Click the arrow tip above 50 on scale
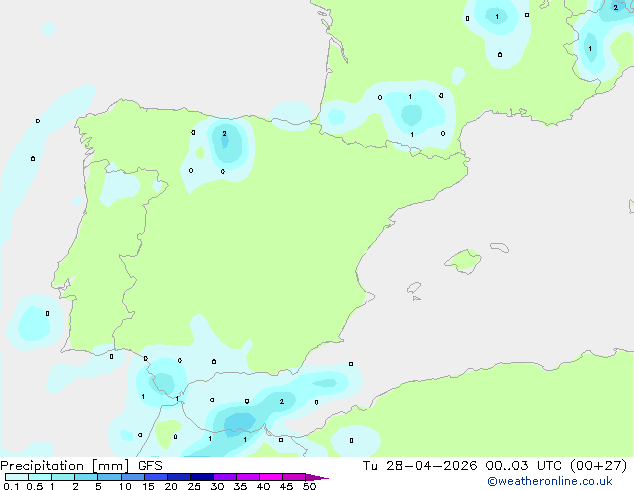Viewport: 634px width, 490px height. tap(317, 477)
